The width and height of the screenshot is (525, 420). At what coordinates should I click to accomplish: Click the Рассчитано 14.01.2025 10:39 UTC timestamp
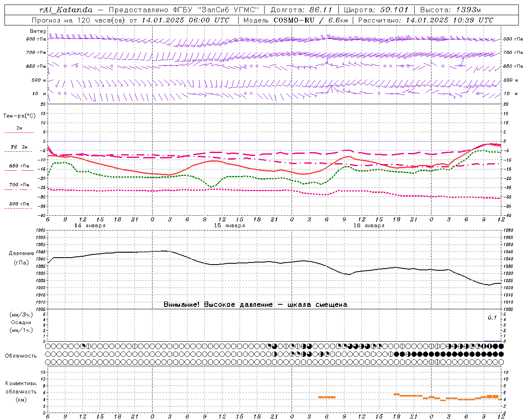[426, 20]
